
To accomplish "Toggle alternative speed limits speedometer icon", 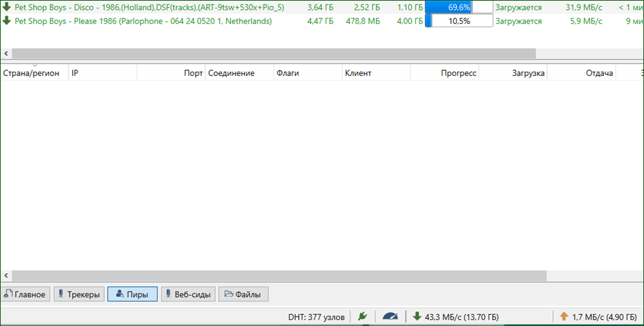I will tap(390, 316).
